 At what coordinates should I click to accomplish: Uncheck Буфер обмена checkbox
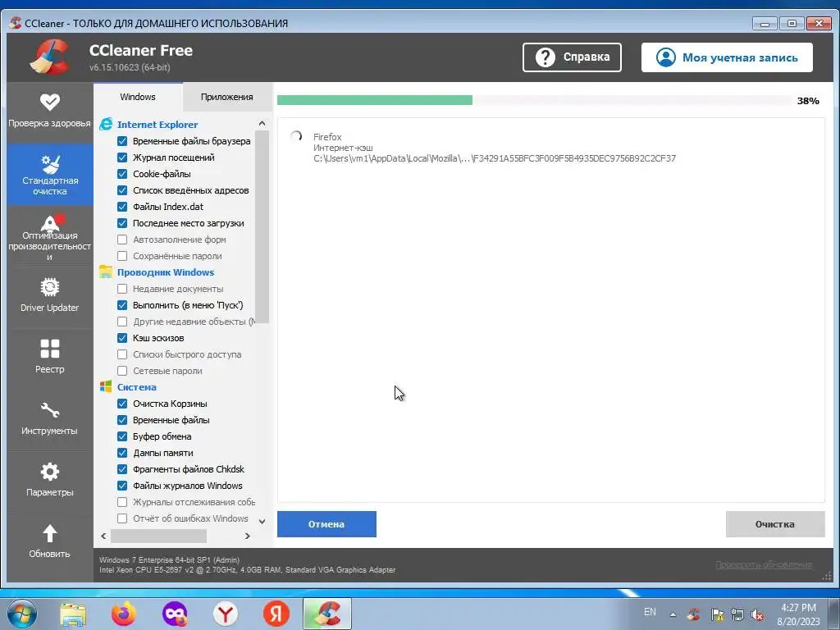coord(122,436)
